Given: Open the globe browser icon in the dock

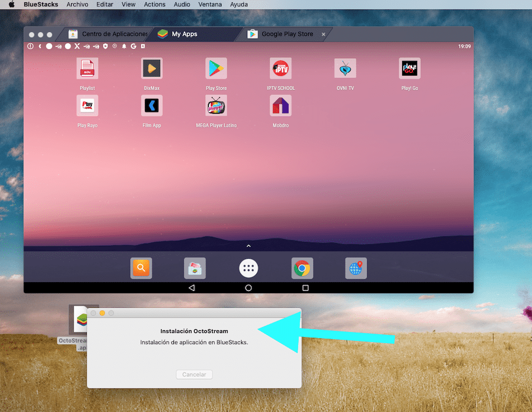Looking at the screenshot, I should 356,268.
